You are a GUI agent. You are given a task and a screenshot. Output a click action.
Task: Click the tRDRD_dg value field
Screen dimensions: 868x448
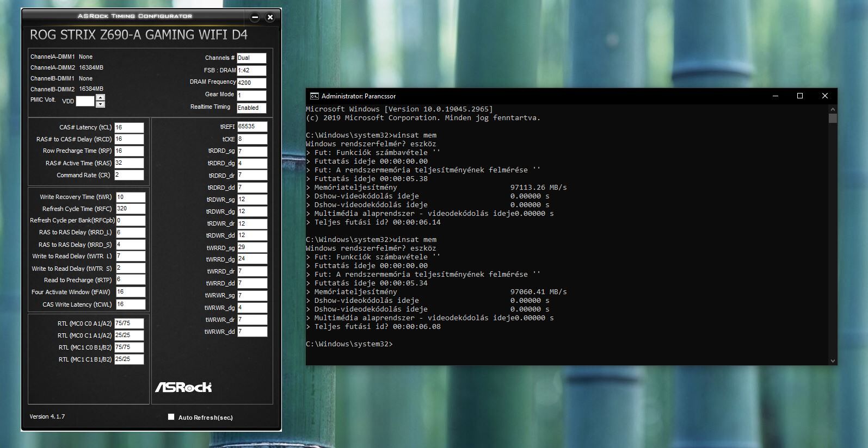(x=252, y=164)
